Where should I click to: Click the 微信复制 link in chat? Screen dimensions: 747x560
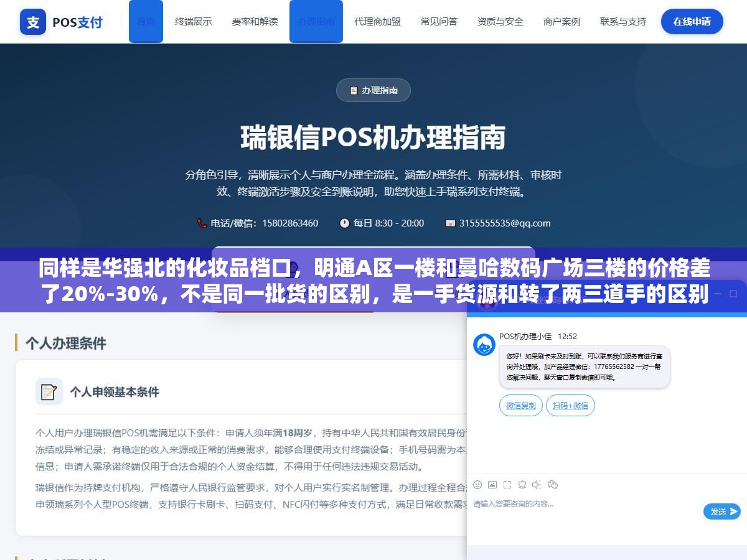[x=521, y=406]
